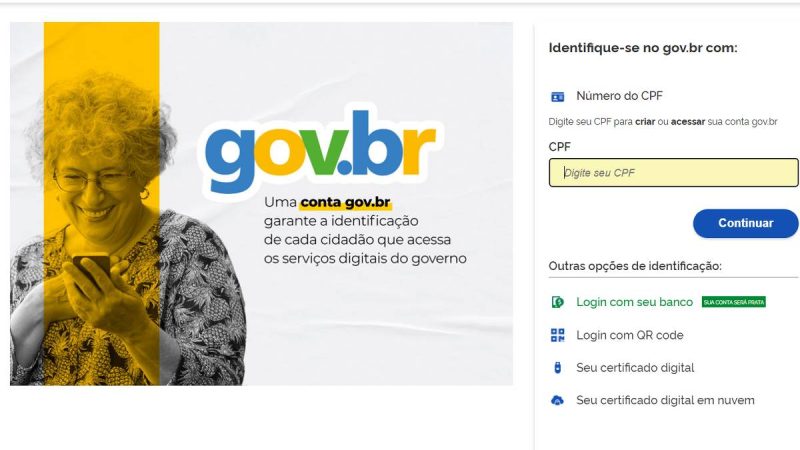Click the 'Número do CPF' label

coord(619,96)
